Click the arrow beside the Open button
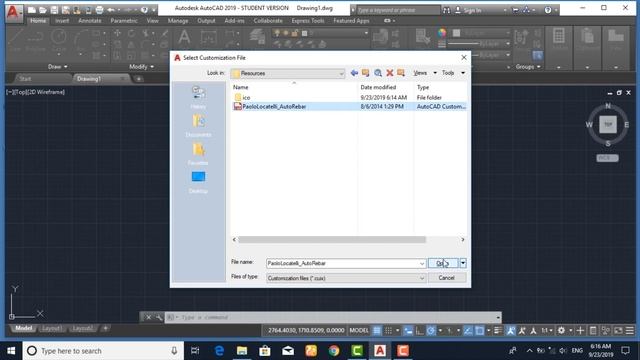Viewport: 640px width, 360px height. [463, 263]
